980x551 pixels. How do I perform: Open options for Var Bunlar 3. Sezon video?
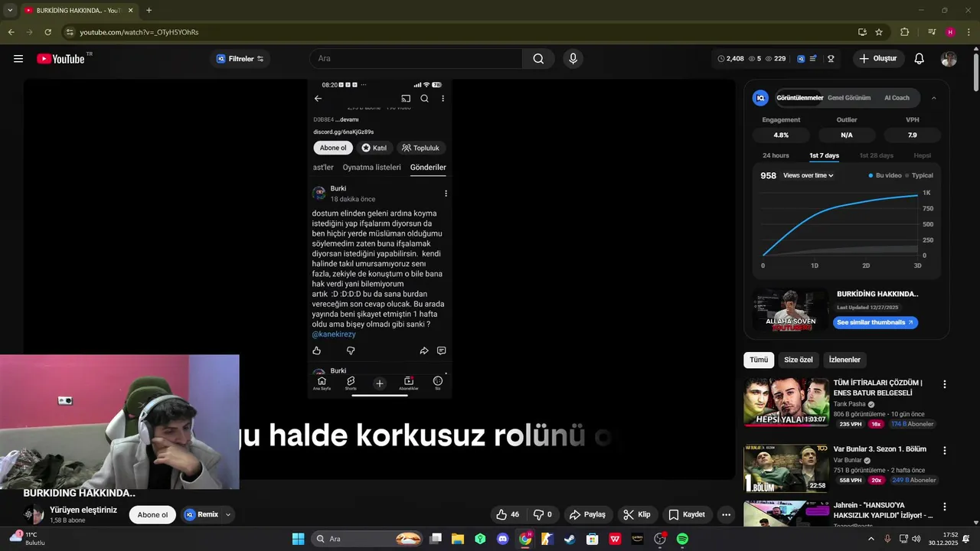coord(944,451)
